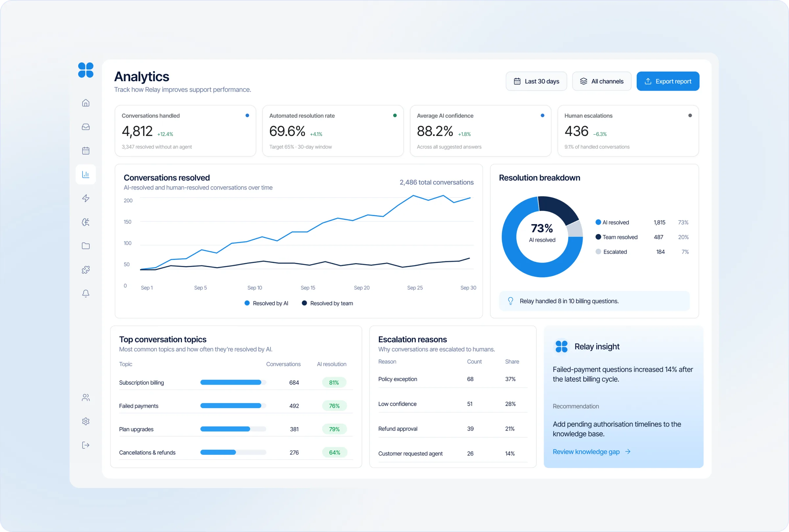Viewport: 789px width, 532px height.
Task: Click the Export report button
Action: [x=667, y=81]
